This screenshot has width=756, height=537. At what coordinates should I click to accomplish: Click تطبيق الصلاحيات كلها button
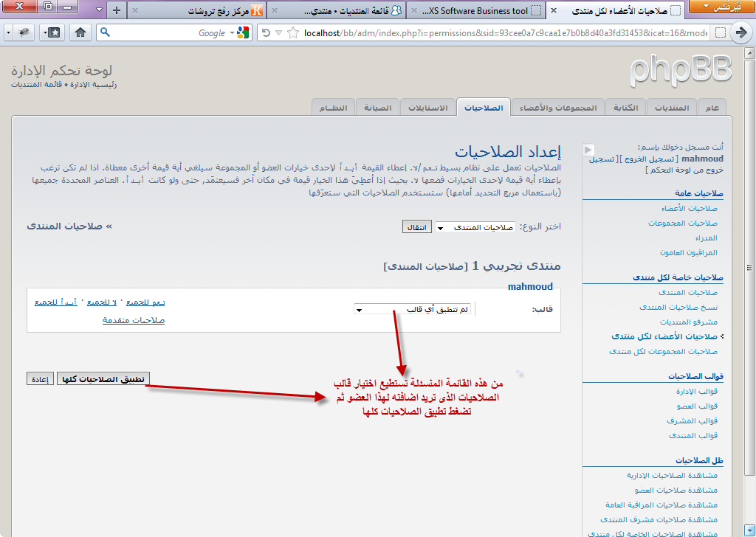(103, 379)
